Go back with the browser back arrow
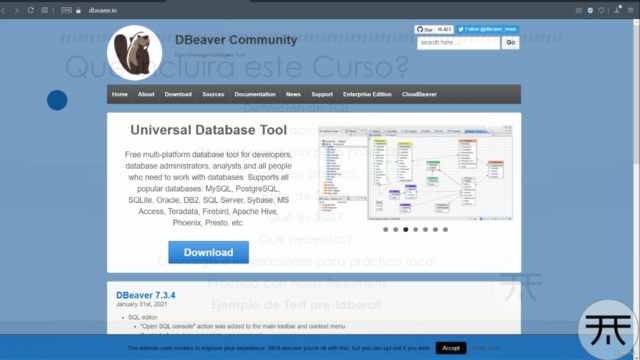Screen dimensions: 640x360 click(x=4, y=10)
